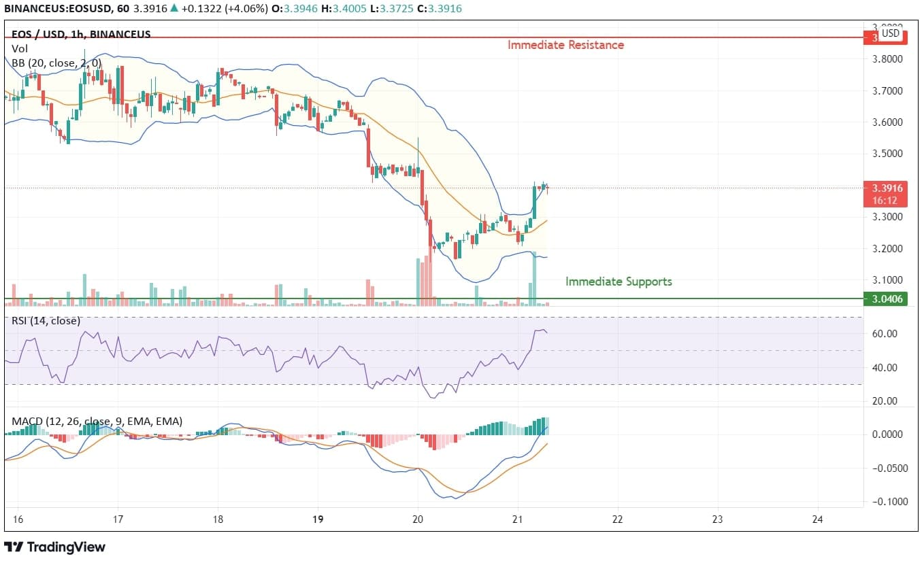The width and height of the screenshot is (924, 563).
Task: Select the Immediate Supports text annotation
Action: coord(618,281)
